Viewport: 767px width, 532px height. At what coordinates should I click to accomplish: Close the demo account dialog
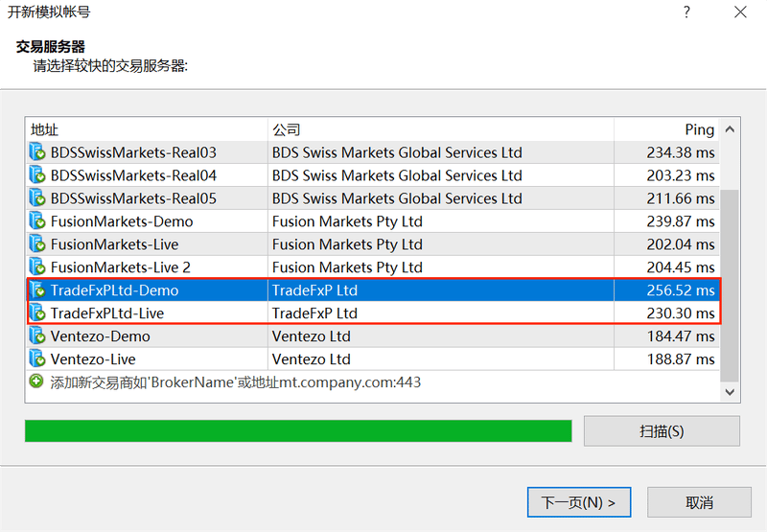[x=740, y=12]
